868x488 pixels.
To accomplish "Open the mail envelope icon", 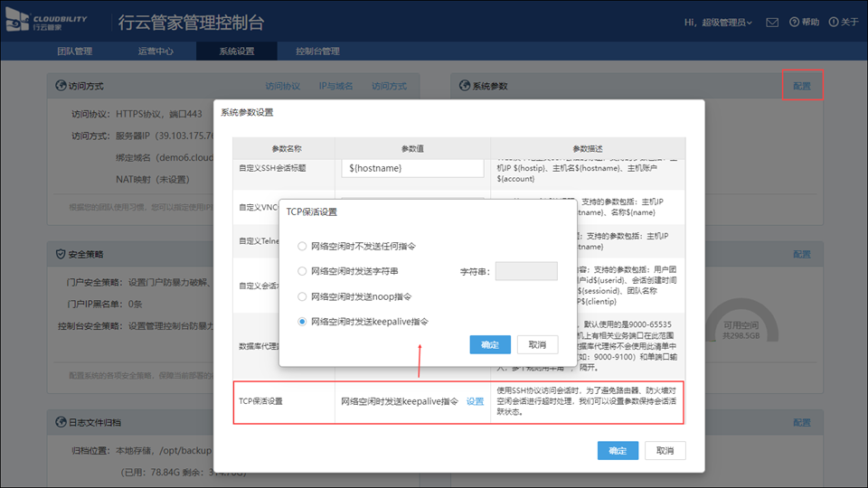I will click(x=771, y=23).
